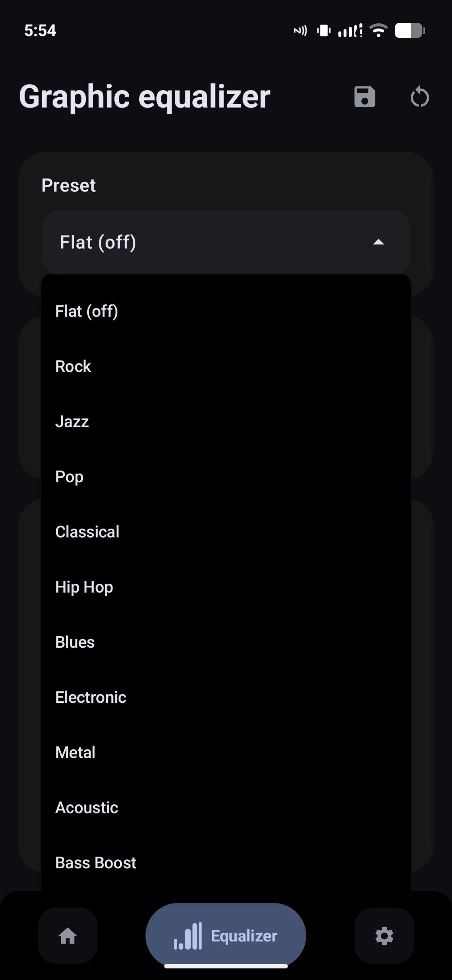This screenshot has height=980, width=452.
Task: Collapse the preset dropdown arrow
Action: [x=378, y=242]
